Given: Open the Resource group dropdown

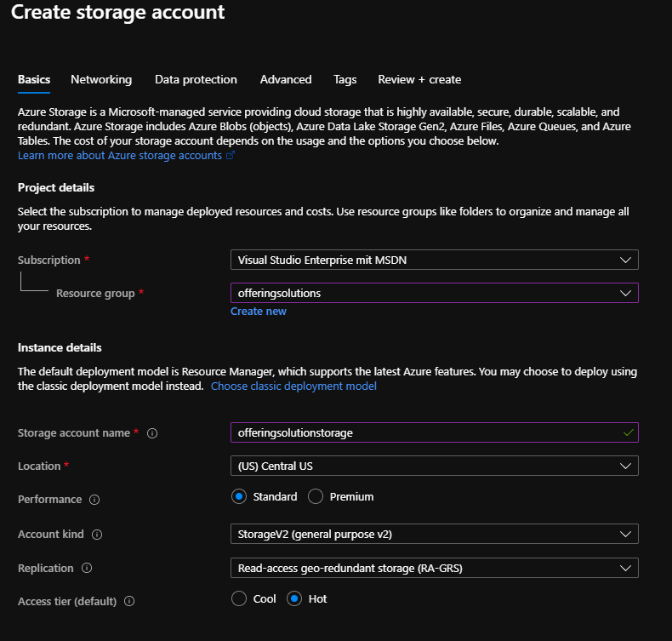Looking at the screenshot, I should tap(435, 293).
